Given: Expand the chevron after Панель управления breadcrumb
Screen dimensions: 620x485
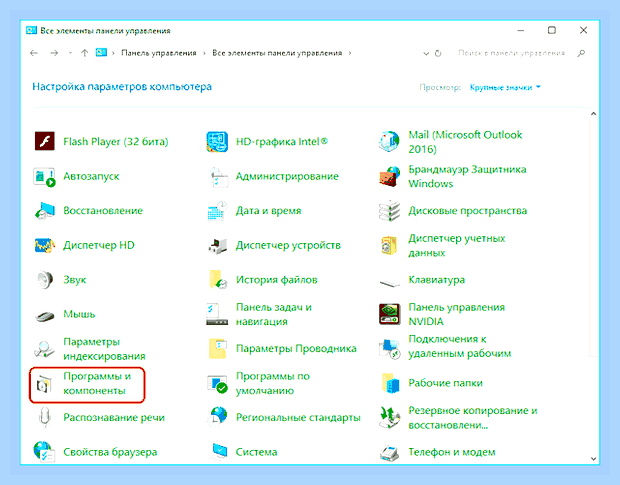Looking at the screenshot, I should coord(204,53).
